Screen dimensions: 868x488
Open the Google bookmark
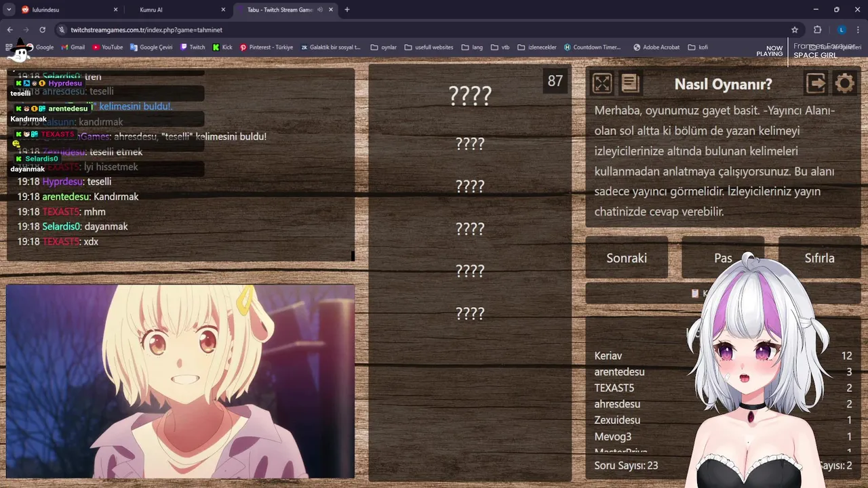[39, 47]
